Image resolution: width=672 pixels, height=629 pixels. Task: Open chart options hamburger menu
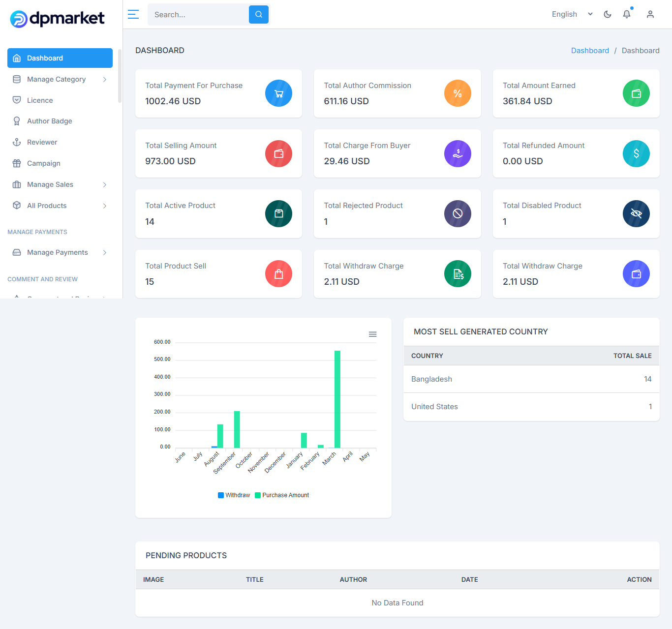pos(373,334)
